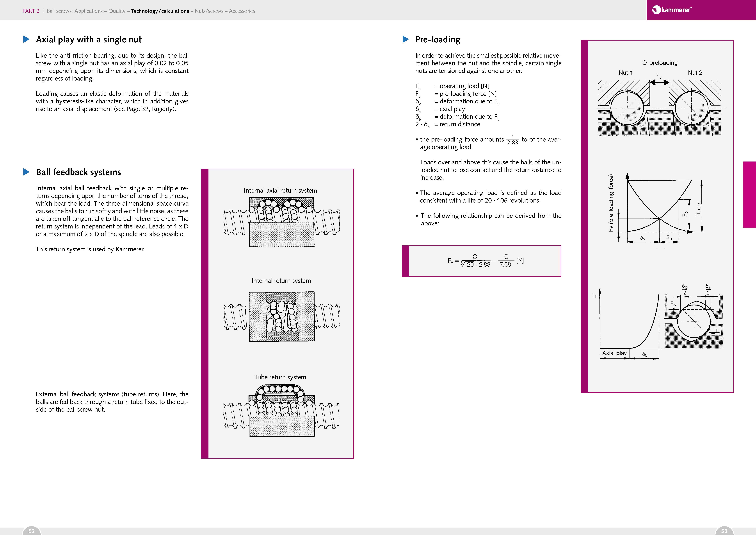
Task: Click the 'Nut 1' label
Action: point(626,73)
